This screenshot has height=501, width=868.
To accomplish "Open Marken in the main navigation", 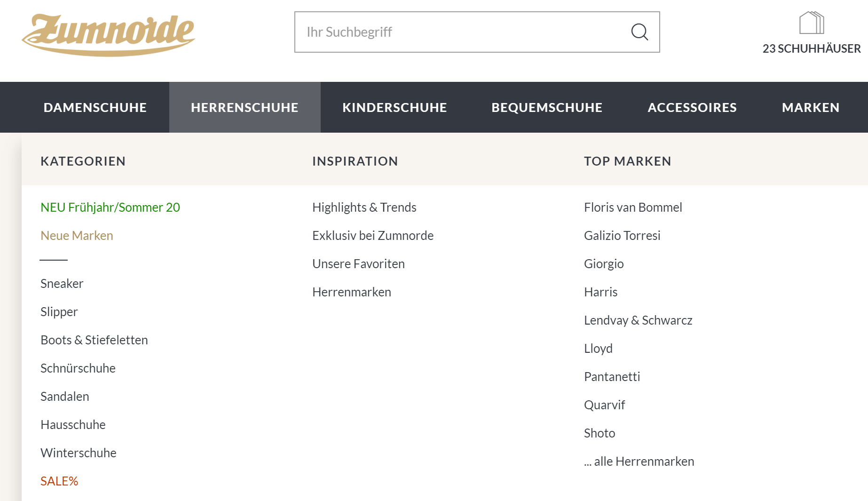I will [811, 108].
